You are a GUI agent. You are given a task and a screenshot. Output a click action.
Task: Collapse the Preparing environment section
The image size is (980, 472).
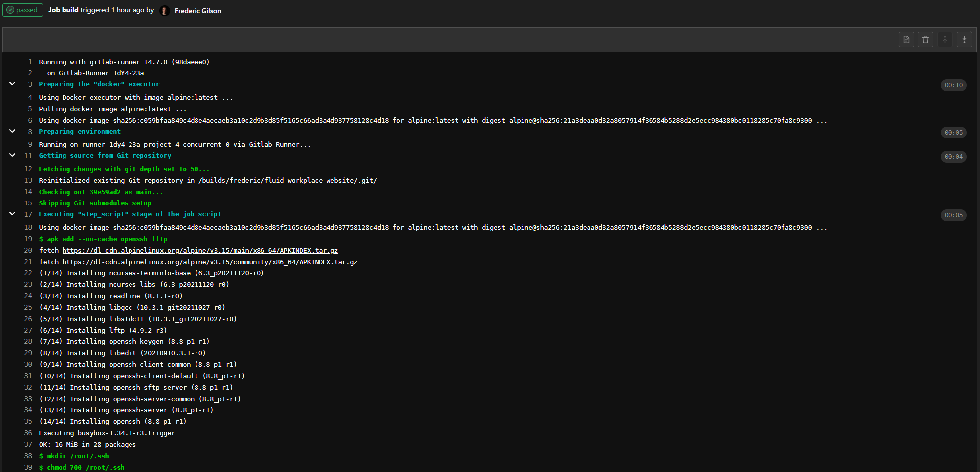pos(12,131)
